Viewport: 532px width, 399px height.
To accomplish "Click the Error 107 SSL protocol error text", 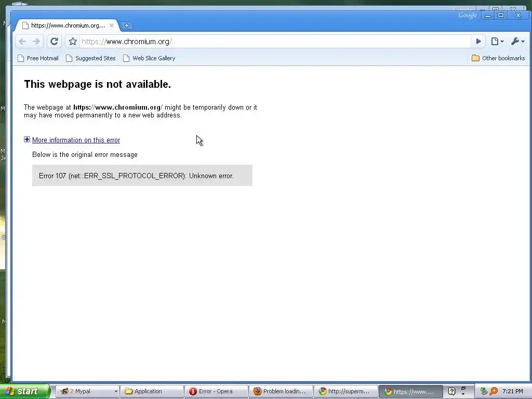I will coord(137,176).
